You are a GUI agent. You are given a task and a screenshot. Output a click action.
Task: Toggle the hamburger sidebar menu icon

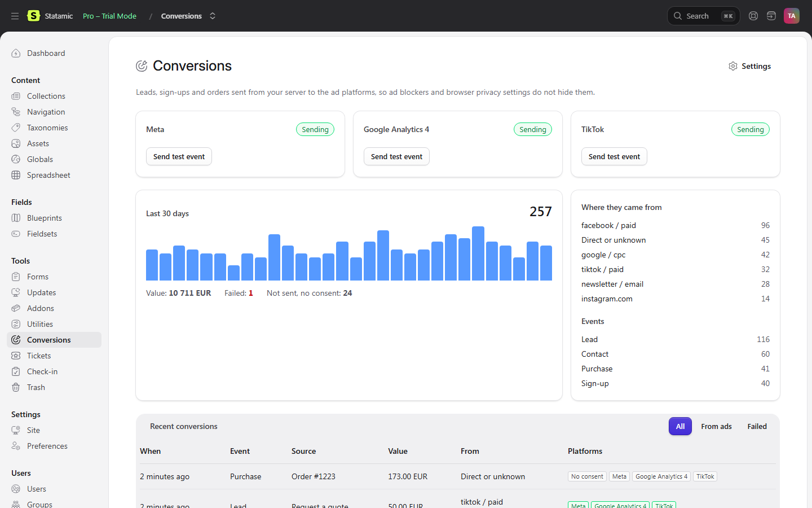tap(15, 16)
